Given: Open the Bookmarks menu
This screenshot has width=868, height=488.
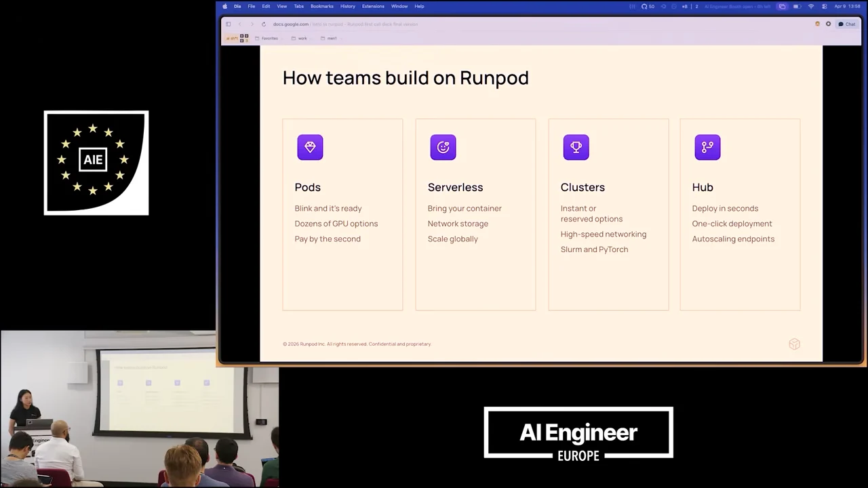Looking at the screenshot, I should coord(322,6).
